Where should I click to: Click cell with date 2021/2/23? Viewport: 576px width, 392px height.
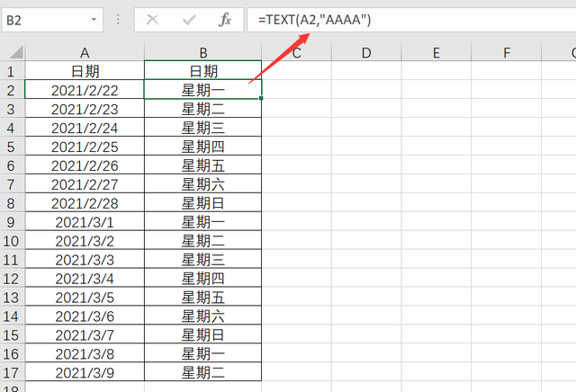[x=85, y=108]
